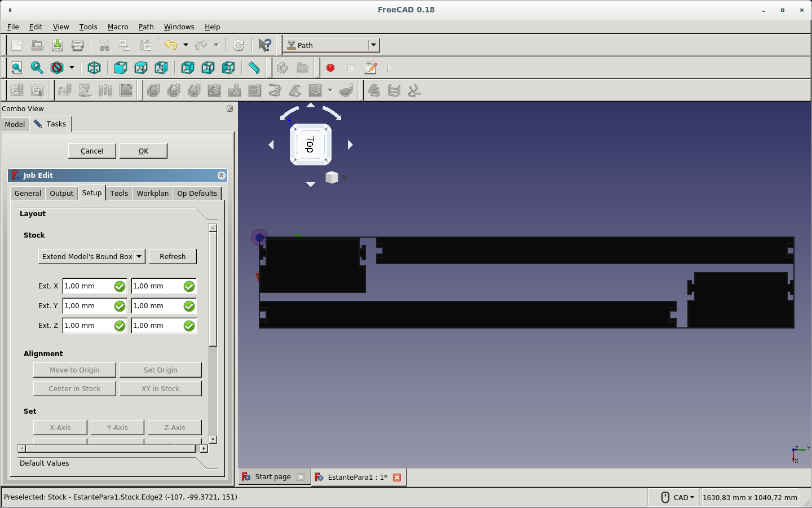Click the Cancel button
Screen dimensions: 812x508
92,151
